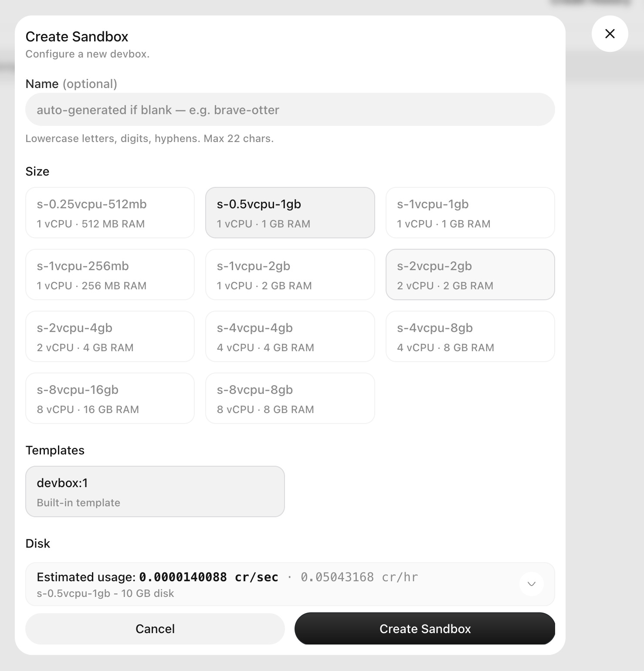Click the Create Sandbox button
The height and width of the screenshot is (671, 644).
click(x=425, y=629)
